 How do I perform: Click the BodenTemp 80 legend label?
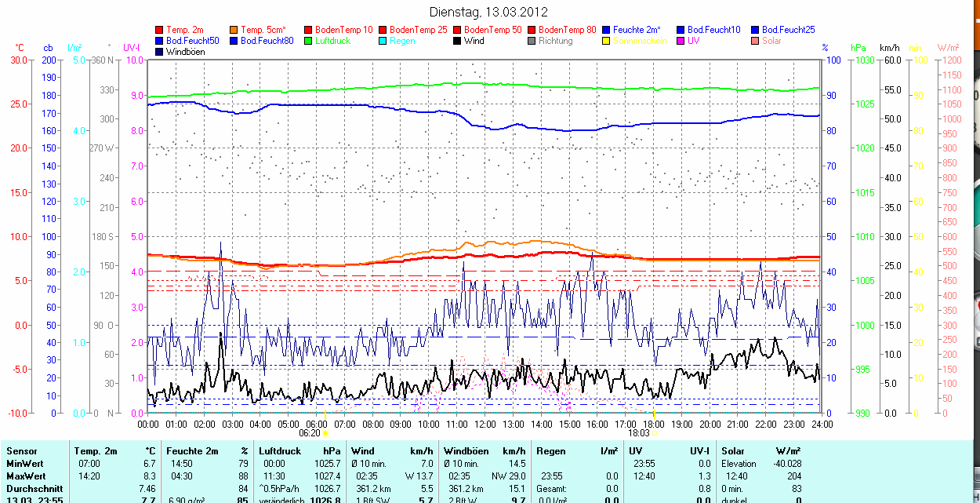tap(567, 30)
